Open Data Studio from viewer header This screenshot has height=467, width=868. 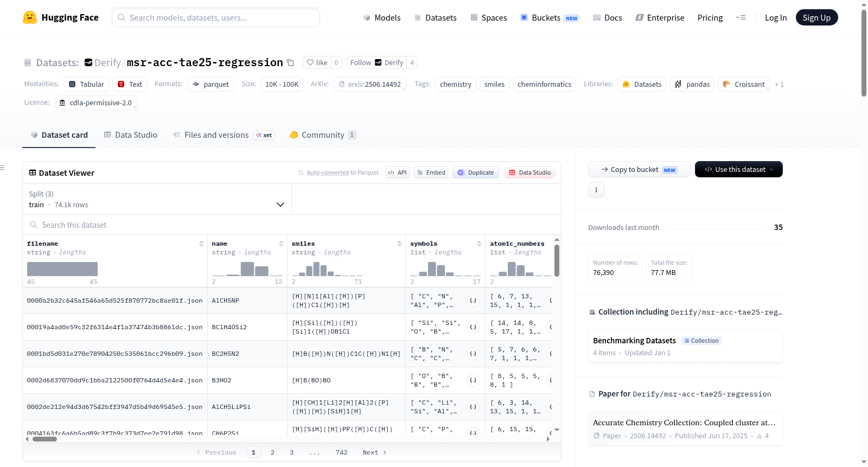pyautogui.click(x=529, y=172)
